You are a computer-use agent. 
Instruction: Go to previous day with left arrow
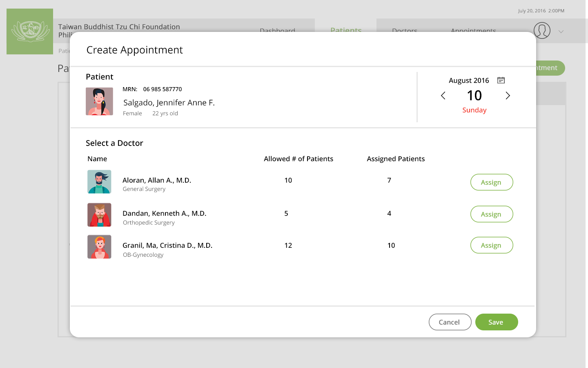[443, 96]
